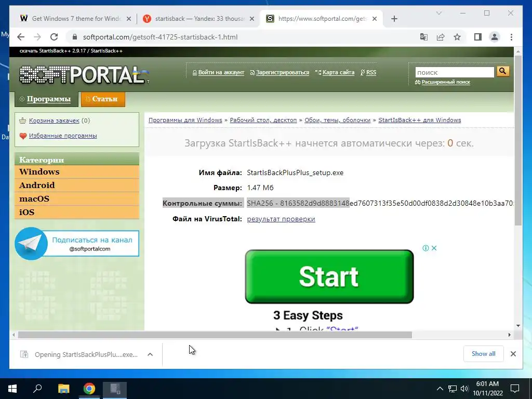This screenshot has width=532, height=399.
Task: Open the Статьи tab
Action: (x=103, y=99)
